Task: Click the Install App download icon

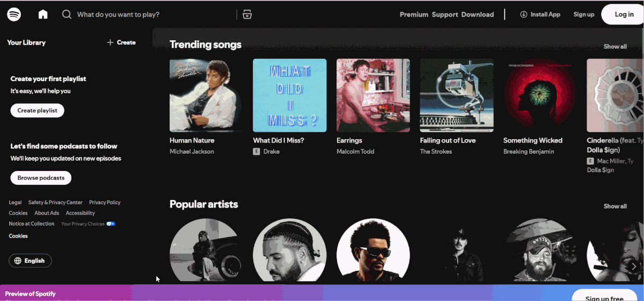Action: (524, 15)
